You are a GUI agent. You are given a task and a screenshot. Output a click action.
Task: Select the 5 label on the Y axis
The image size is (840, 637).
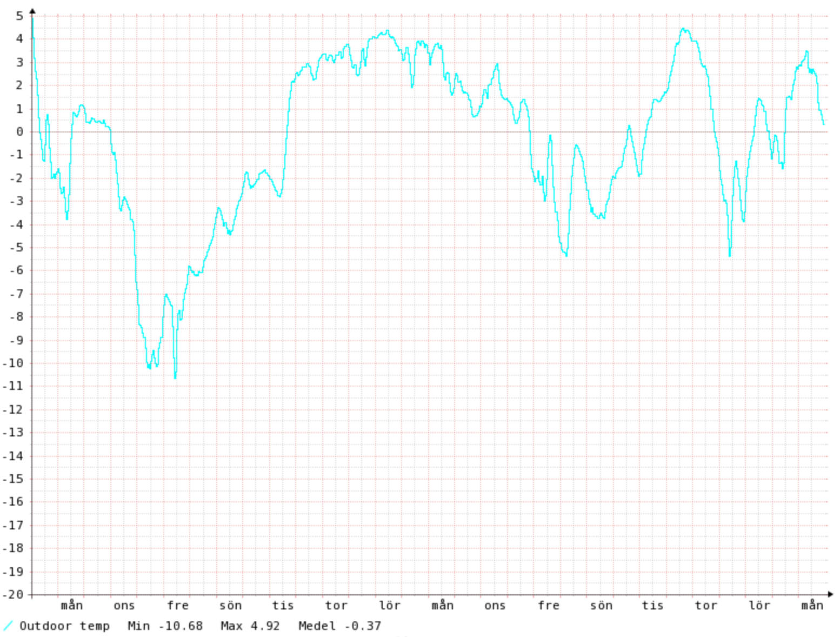tap(20, 16)
